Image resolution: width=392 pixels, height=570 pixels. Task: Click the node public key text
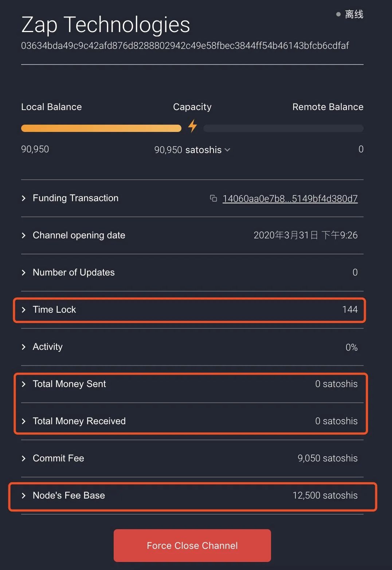pos(185,46)
